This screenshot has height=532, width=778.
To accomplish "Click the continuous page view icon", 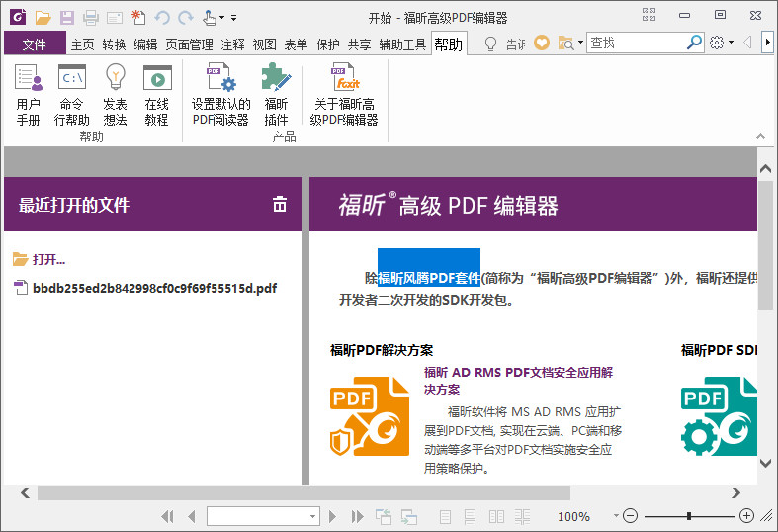I will tap(470, 516).
